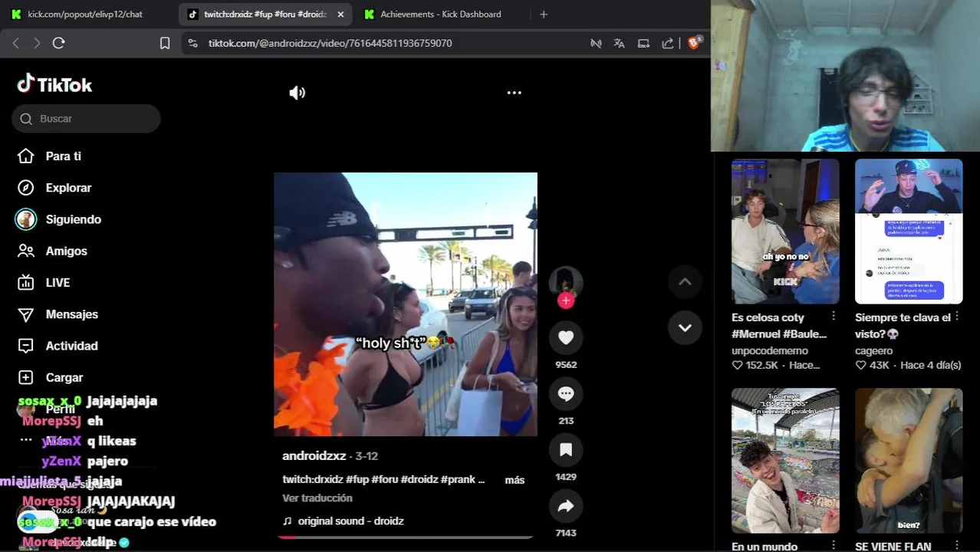Click the main video to pause
This screenshot has height=552, width=980.
pyautogui.click(x=406, y=304)
